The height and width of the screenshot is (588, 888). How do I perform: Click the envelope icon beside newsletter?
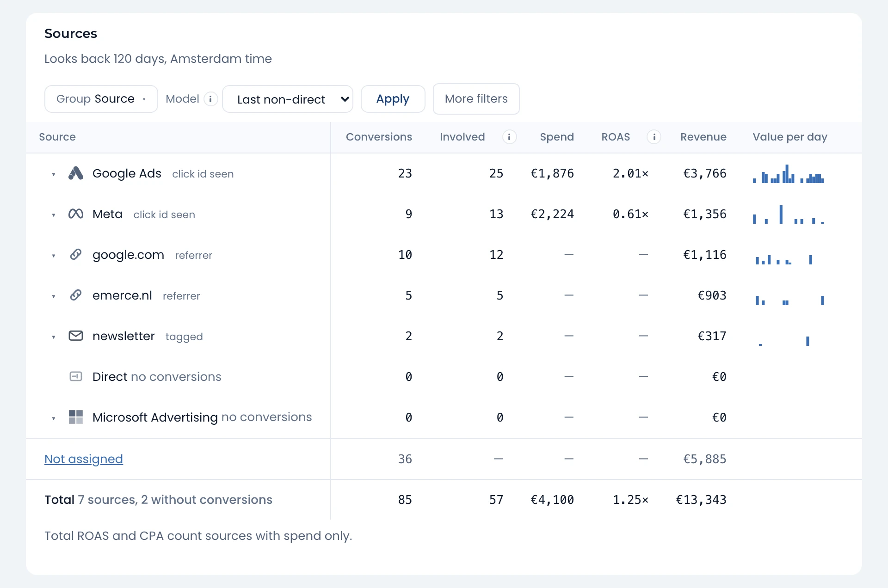pos(76,336)
